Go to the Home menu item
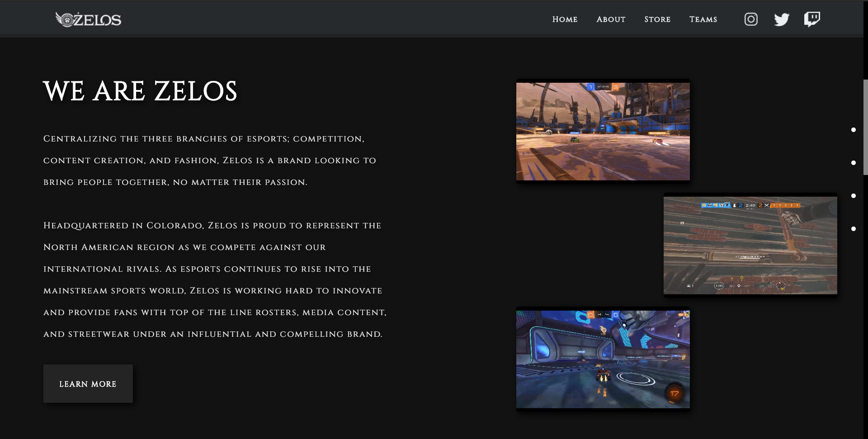This screenshot has width=868, height=439. (565, 19)
